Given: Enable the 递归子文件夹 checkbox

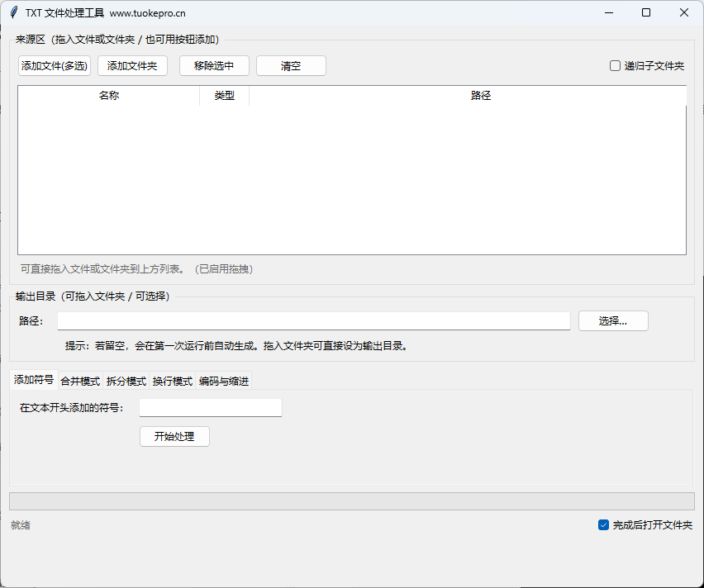Looking at the screenshot, I should tap(615, 65).
